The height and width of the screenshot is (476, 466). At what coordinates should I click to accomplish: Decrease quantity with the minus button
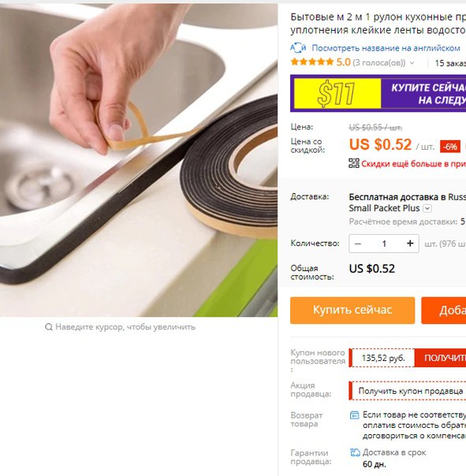tap(358, 244)
